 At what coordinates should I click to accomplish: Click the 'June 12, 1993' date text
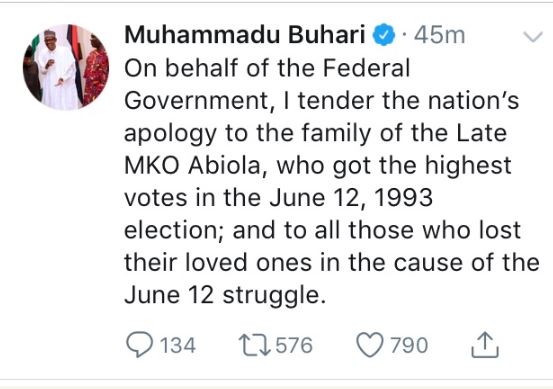point(351,197)
